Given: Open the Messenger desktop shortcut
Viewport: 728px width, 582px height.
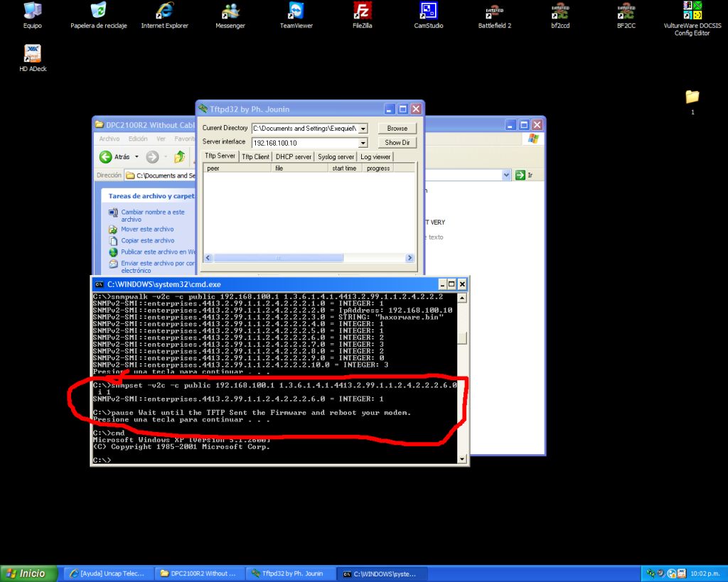Looking at the screenshot, I should tap(230, 11).
